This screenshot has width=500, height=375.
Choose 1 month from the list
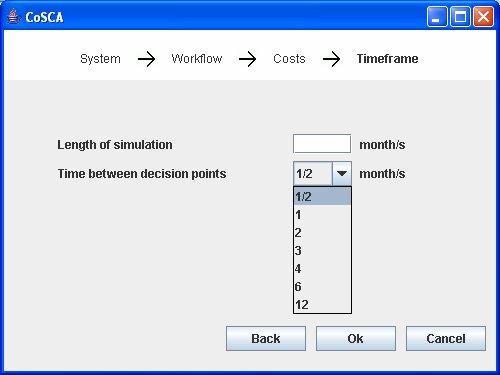tap(322, 215)
